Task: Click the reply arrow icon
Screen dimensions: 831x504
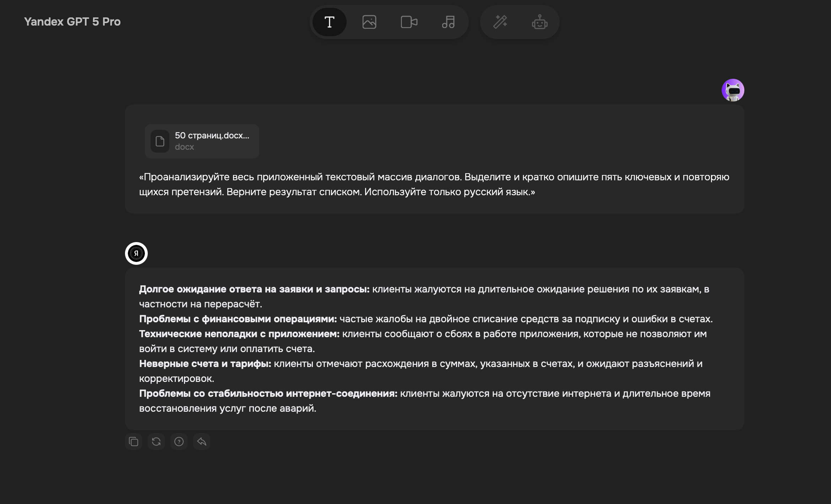Action: click(x=202, y=442)
